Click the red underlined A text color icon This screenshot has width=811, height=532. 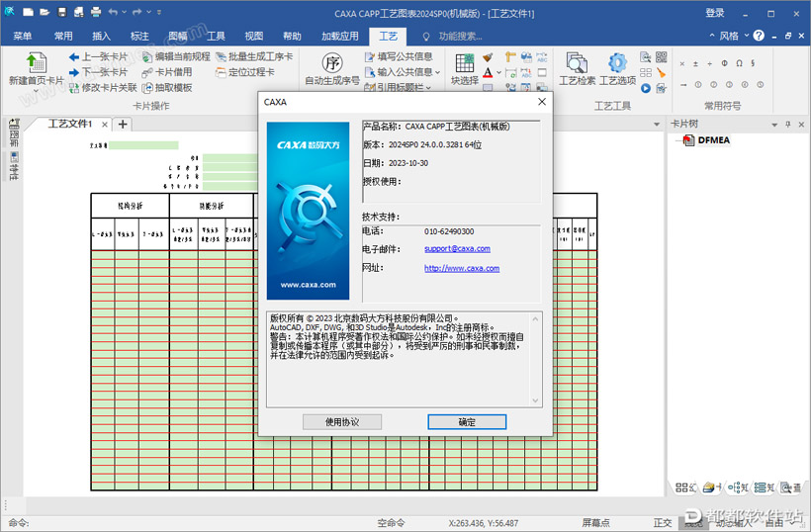(488, 72)
